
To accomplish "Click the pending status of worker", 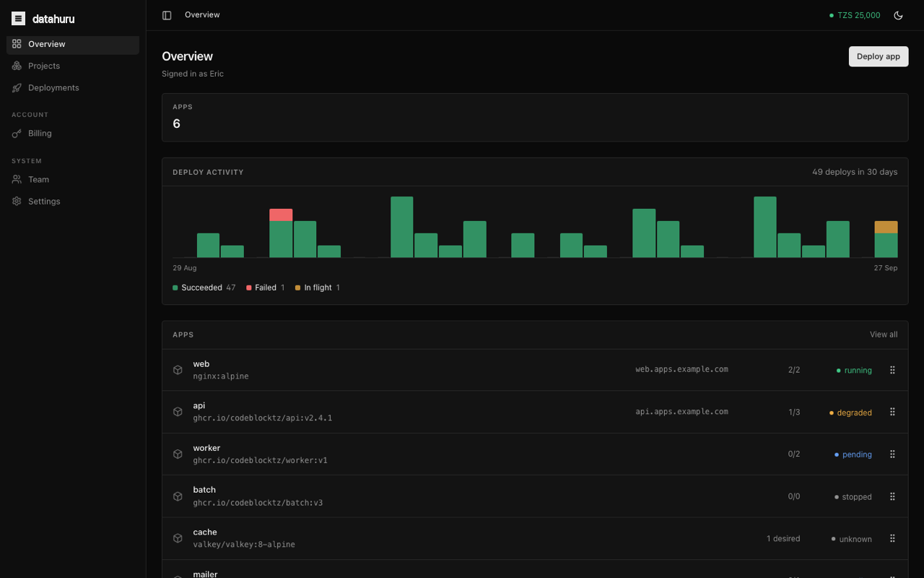I will point(853,454).
